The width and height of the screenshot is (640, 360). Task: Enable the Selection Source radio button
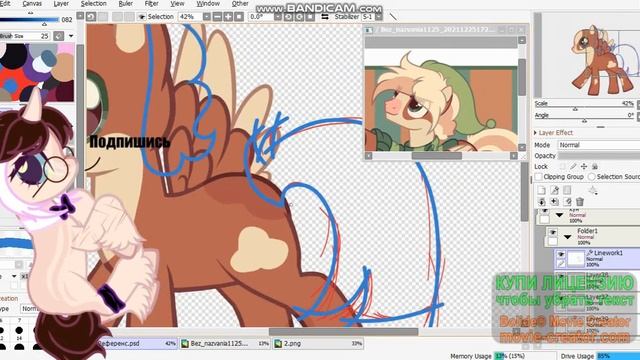591,177
